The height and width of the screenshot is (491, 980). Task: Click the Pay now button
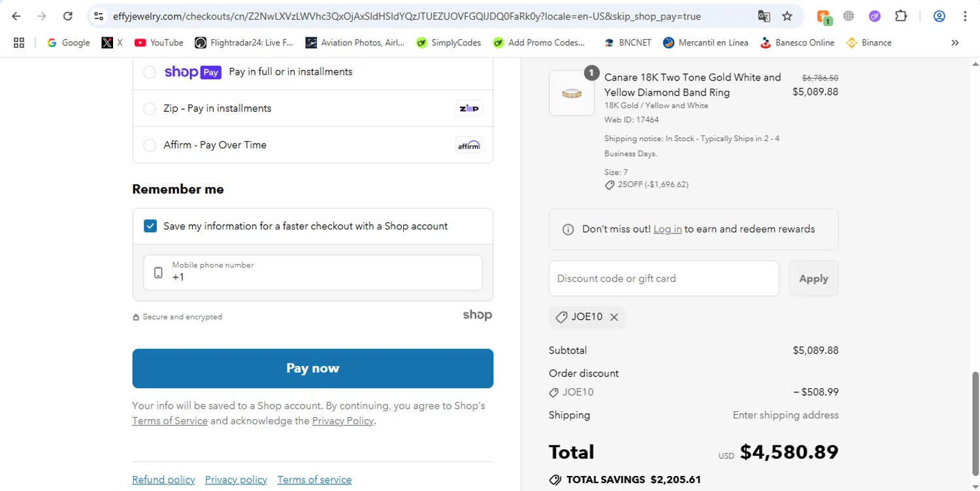[x=313, y=369]
